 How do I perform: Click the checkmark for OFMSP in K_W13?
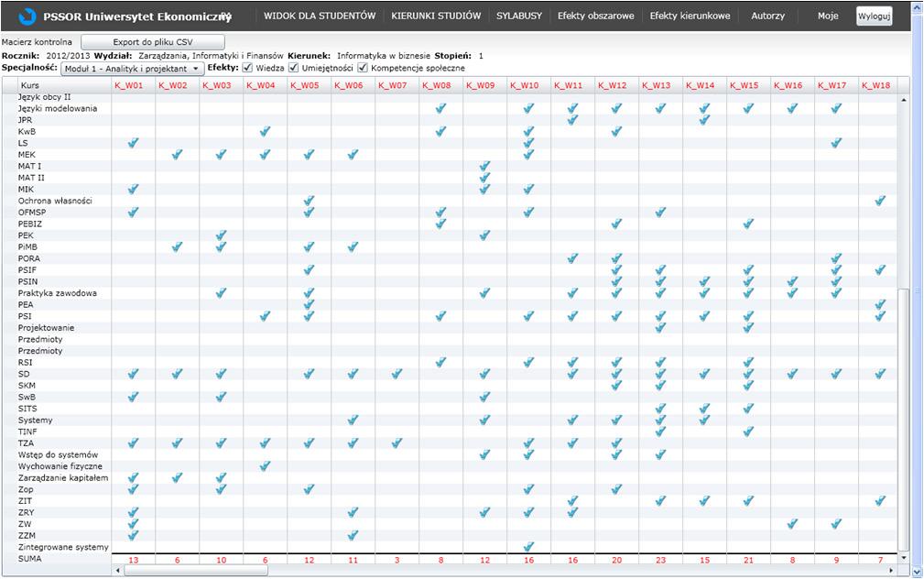click(x=660, y=212)
